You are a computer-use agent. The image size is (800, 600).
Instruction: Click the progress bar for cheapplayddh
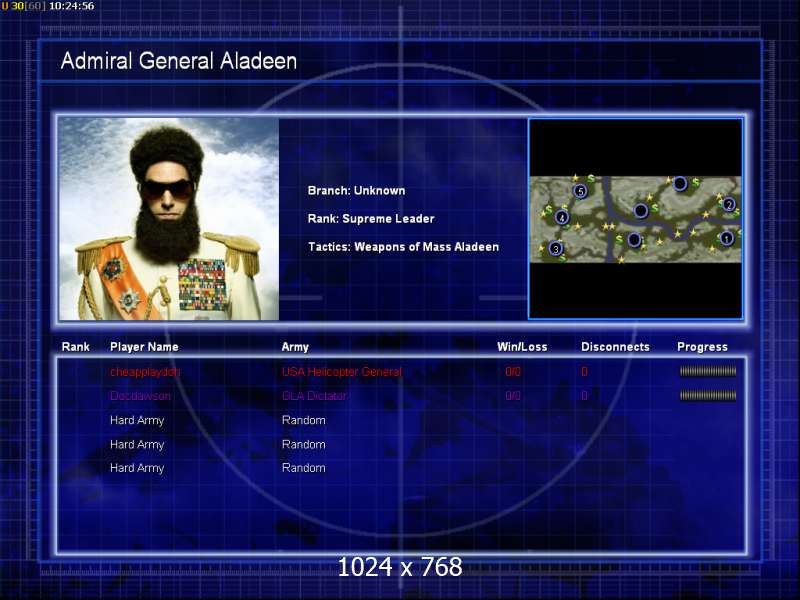(x=708, y=371)
